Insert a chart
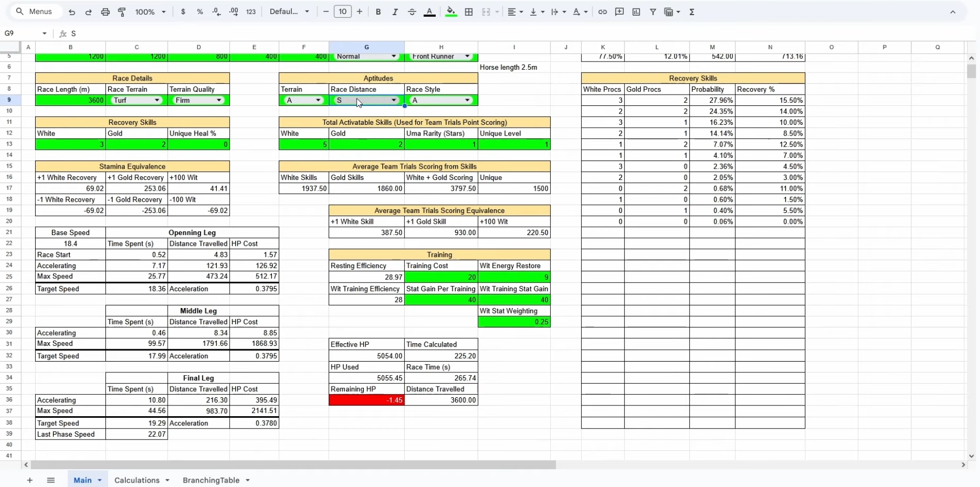Screen dimensions: 980x487 point(636,12)
